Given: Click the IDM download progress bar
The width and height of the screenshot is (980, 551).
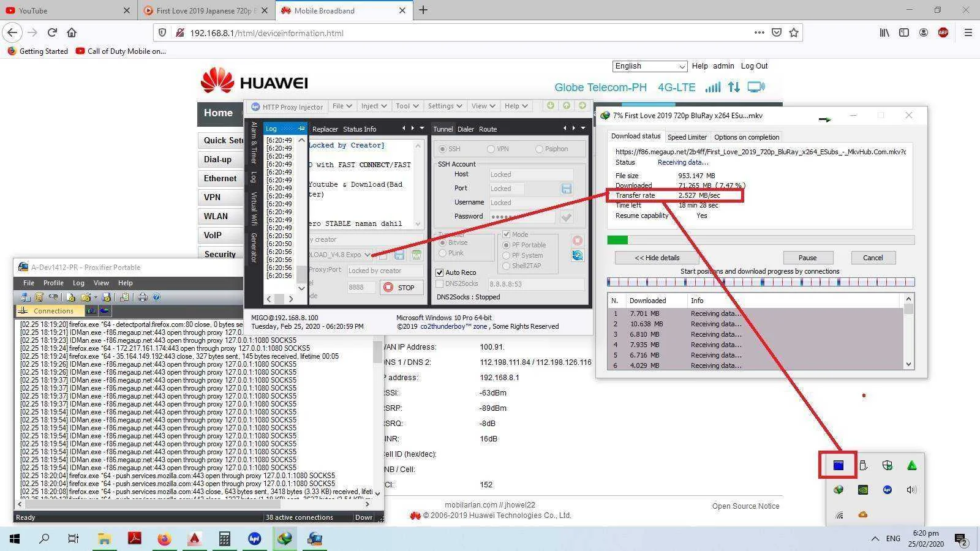Looking at the screenshot, I should (761, 240).
